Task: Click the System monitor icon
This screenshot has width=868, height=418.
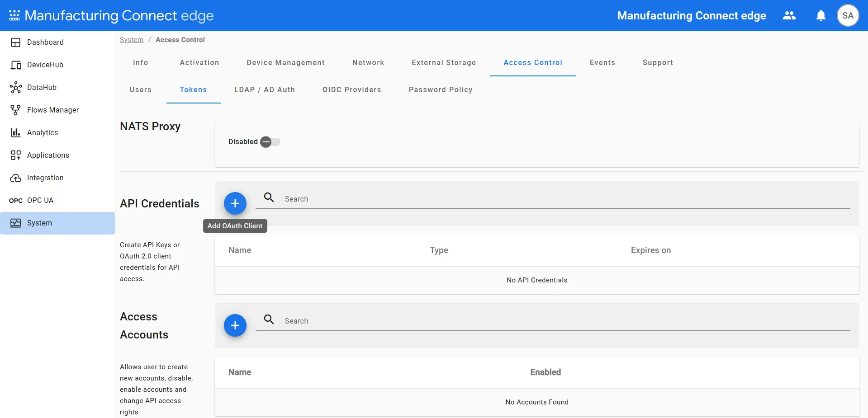Action: (x=16, y=223)
